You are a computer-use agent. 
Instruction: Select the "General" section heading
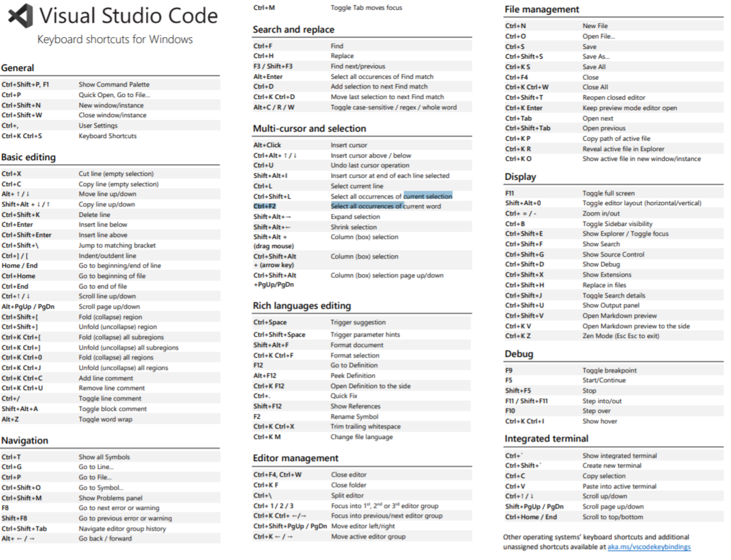click(18, 68)
